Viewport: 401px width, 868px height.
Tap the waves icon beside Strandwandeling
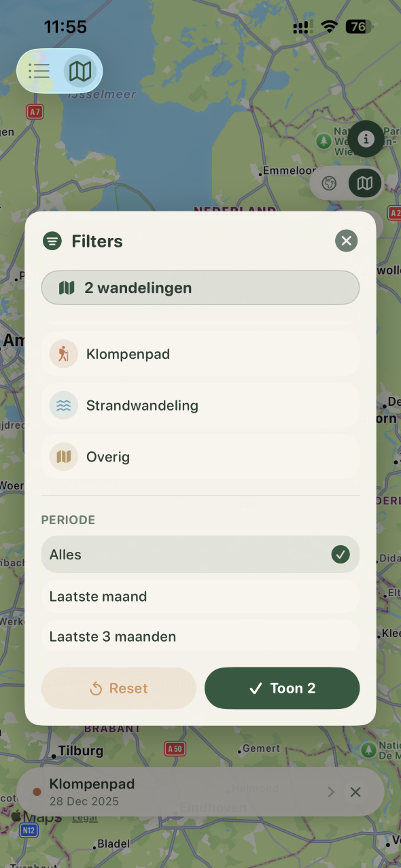point(63,405)
